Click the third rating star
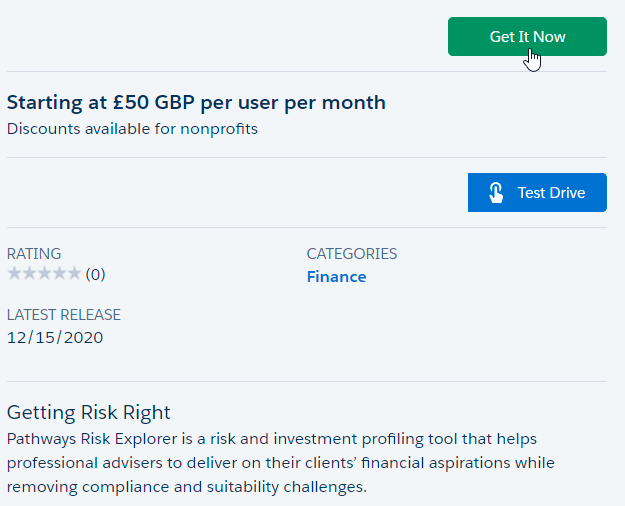The width and height of the screenshot is (625, 506). click(x=44, y=274)
